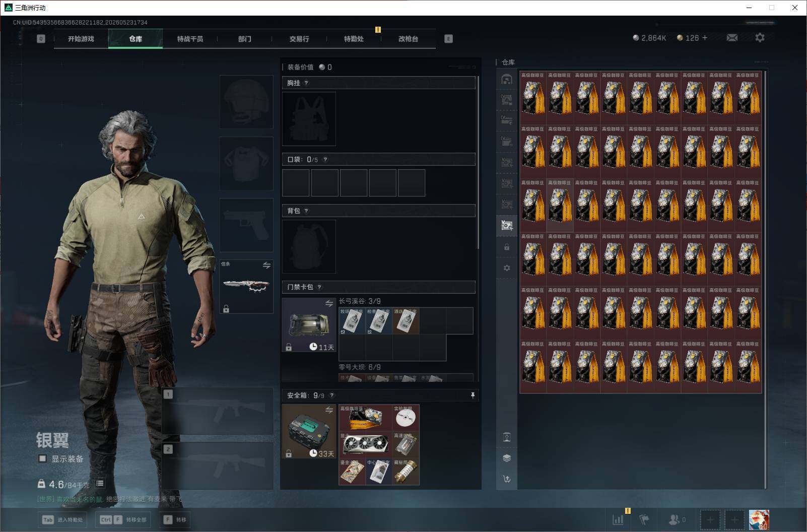Image resolution: width=807 pixels, height=532 pixels.
Task: Click the operator portrait icon in warehouse sidebar
Action: [x=507, y=437]
